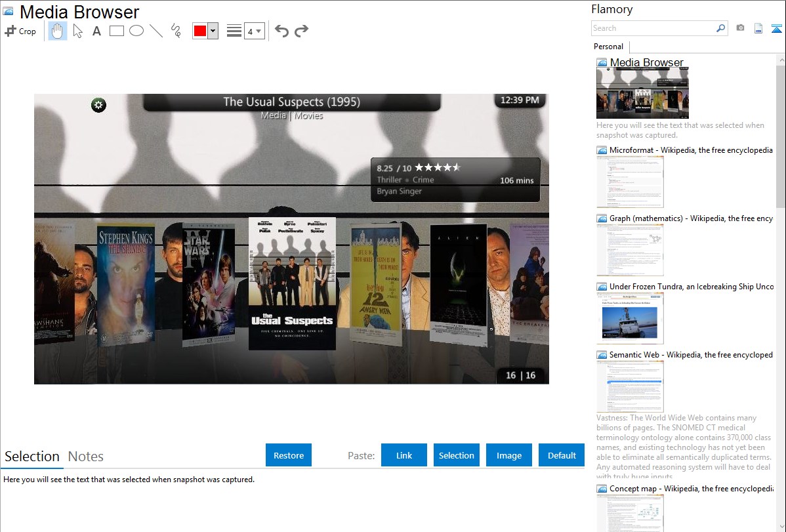Click the new document icon

[758, 28]
